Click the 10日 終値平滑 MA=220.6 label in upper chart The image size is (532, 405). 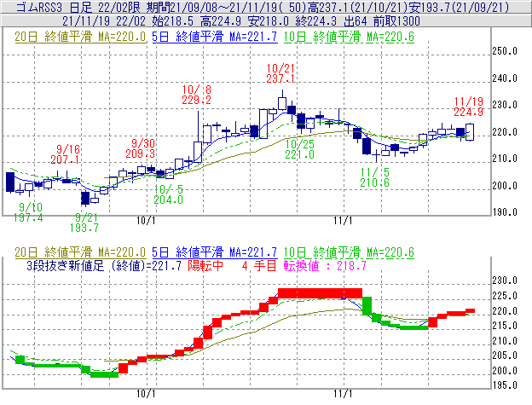[x=349, y=37]
